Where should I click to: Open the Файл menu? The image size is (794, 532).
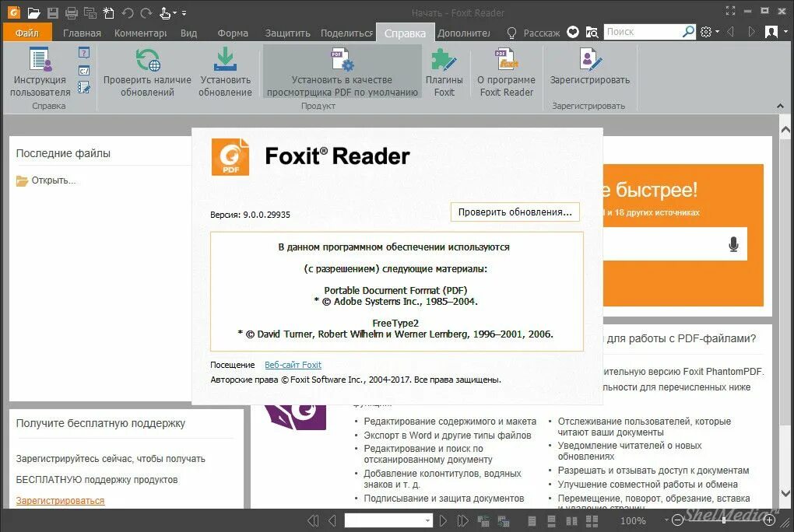point(26,33)
